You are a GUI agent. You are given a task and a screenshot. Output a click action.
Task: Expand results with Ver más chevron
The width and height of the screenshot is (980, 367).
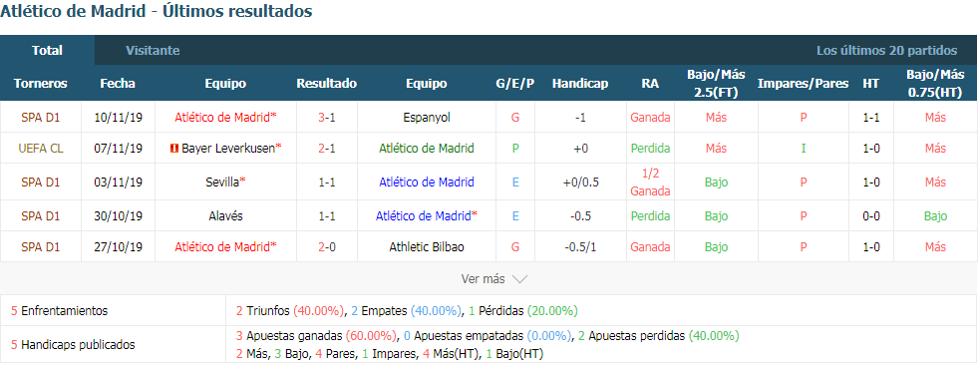(x=519, y=279)
